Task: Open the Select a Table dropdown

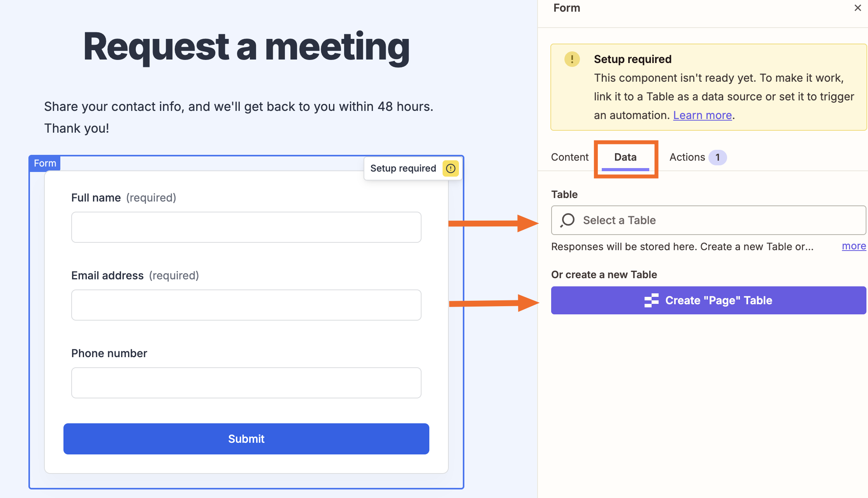Action: [708, 220]
